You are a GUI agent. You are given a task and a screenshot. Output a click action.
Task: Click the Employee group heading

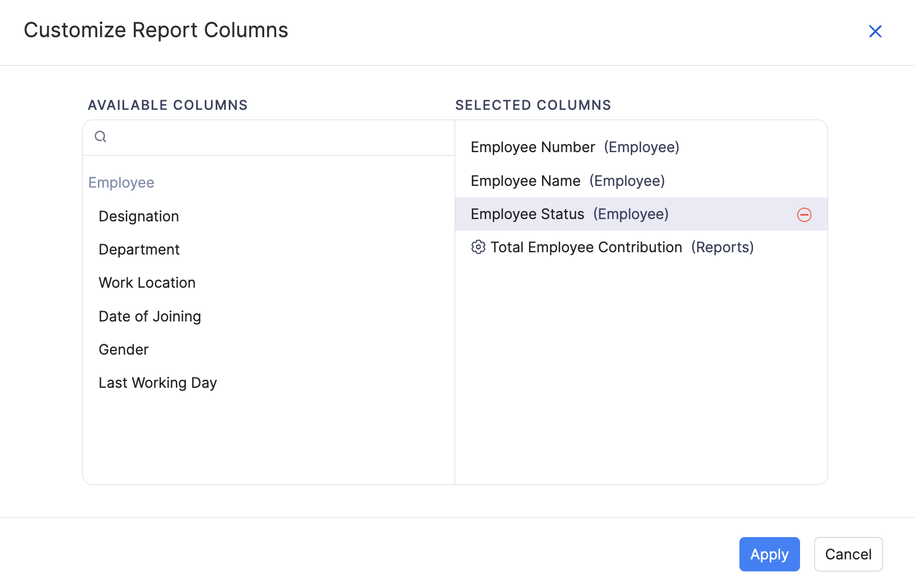[x=121, y=182]
